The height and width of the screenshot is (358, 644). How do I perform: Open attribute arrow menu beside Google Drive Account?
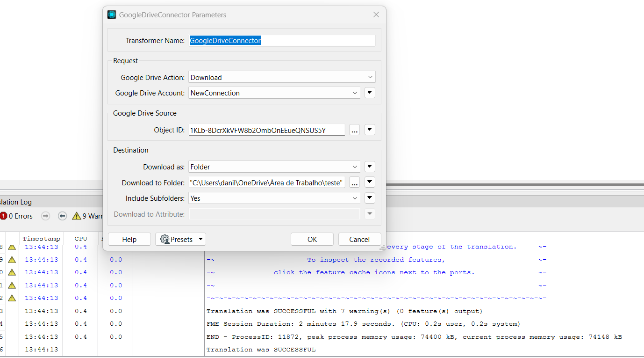(x=370, y=93)
